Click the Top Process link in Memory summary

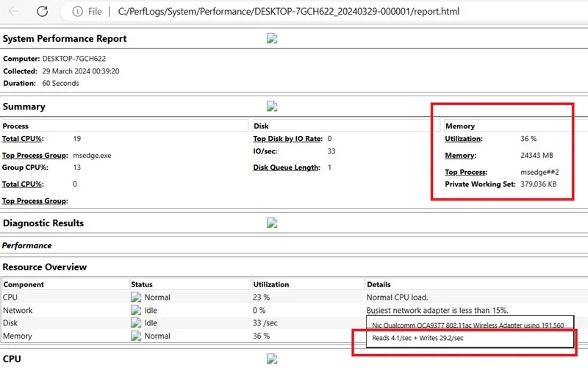[x=467, y=173]
